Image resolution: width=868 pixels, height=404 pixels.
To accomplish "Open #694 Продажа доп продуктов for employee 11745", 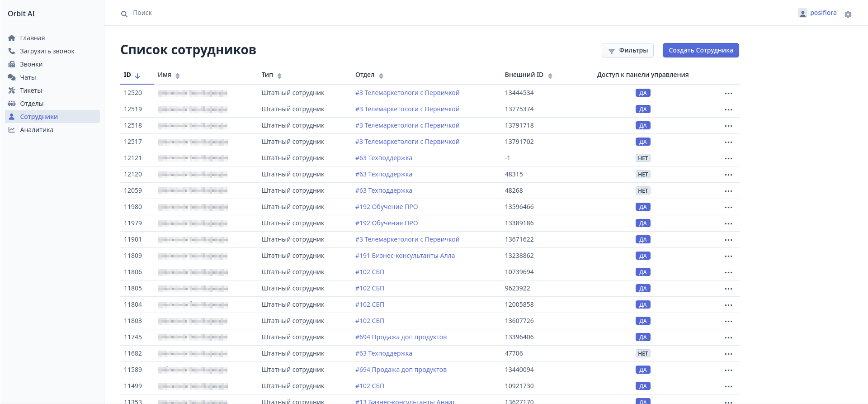I will tap(401, 337).
